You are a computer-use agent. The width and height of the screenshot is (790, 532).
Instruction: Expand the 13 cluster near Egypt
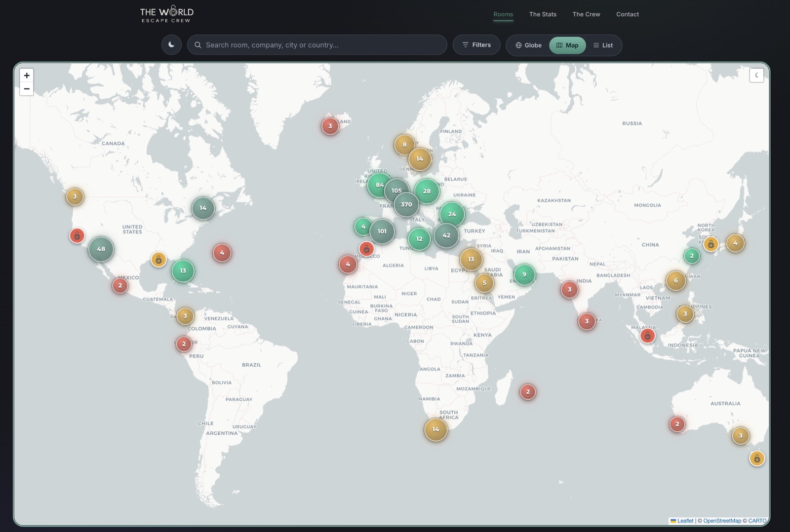(x=471, y=259)
